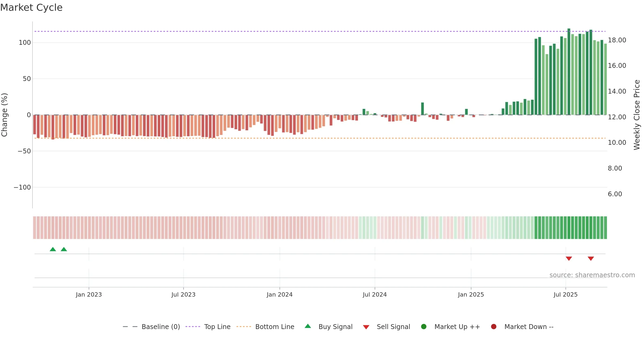Click the Market Cycle chart title
Viewport: 644px width, 362px height.
point(31,8)
